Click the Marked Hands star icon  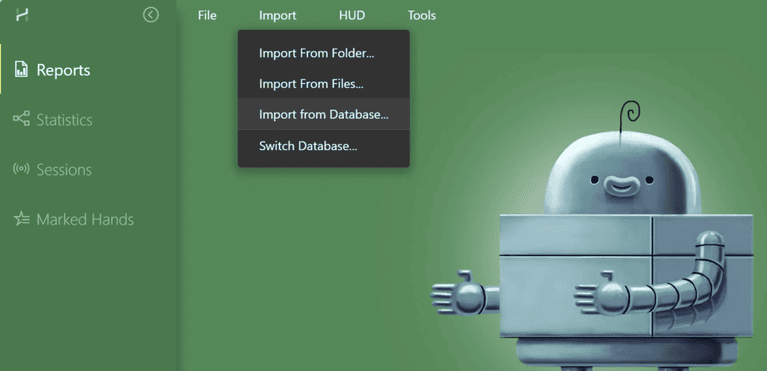click(x=22, y=219)
